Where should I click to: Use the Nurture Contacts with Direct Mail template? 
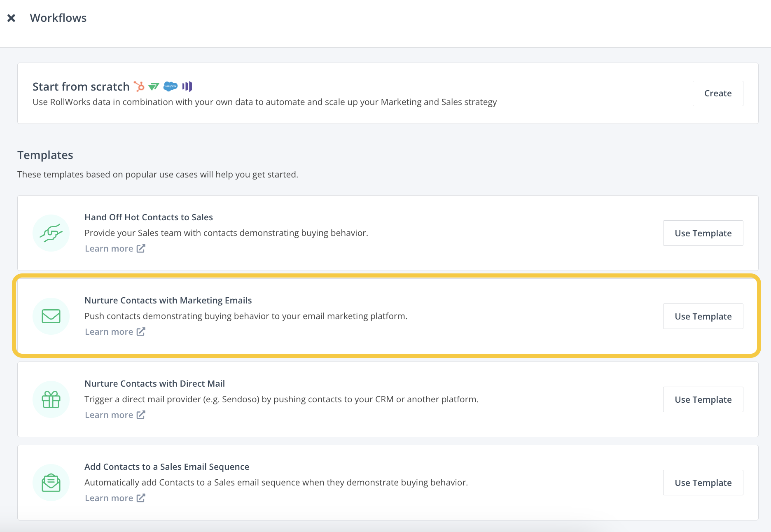(x=703, y=399)
